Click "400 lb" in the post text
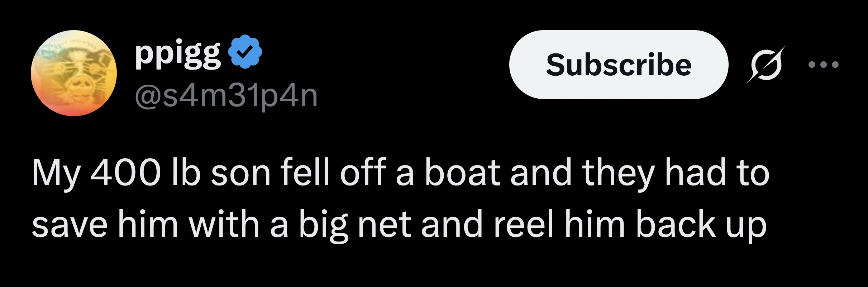The image size is (868, 287). click(x=145, y=173)
